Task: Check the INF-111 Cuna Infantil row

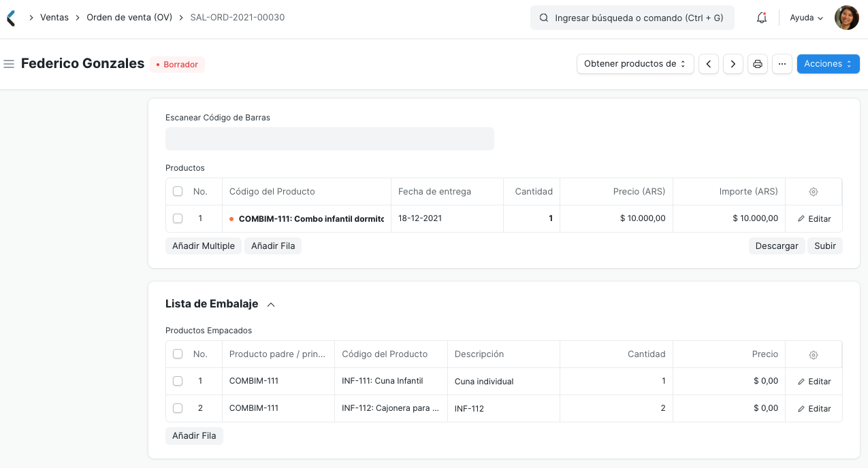Action: 178,382
